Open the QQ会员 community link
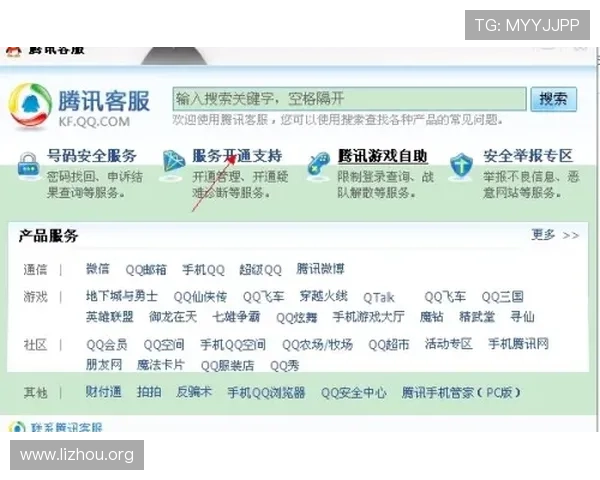The height and width of the screenshot is (480, 600). tap(107, 345)
